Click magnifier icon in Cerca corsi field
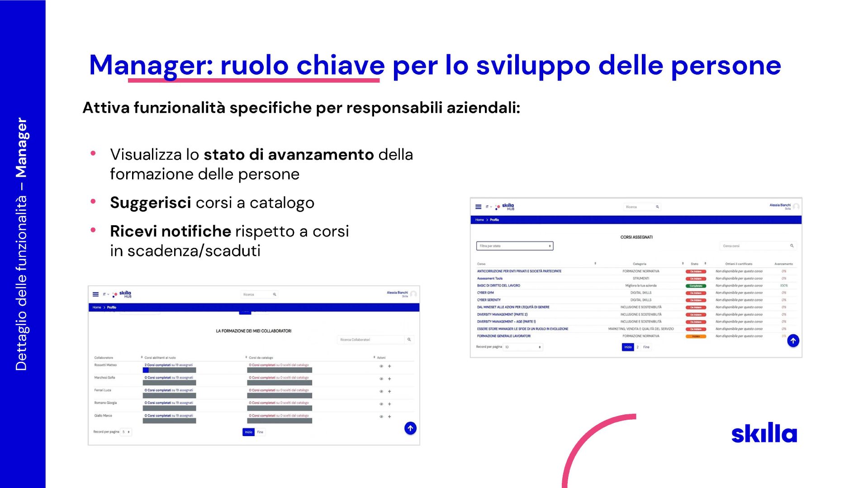The height and width of the screenshot is (488, 868). pos(792,246)
